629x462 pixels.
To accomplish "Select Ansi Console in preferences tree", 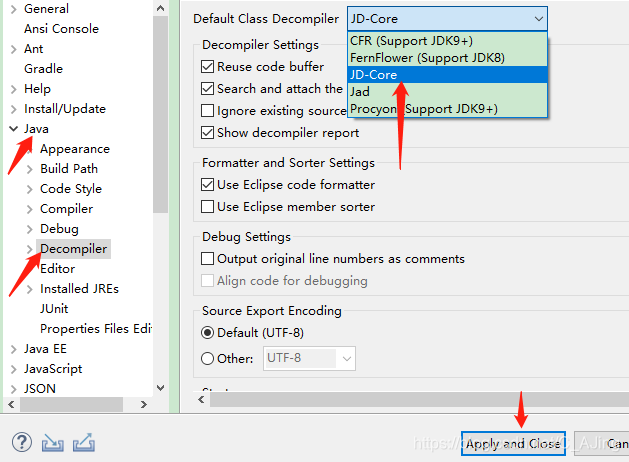I will click(x=61, y=29).
